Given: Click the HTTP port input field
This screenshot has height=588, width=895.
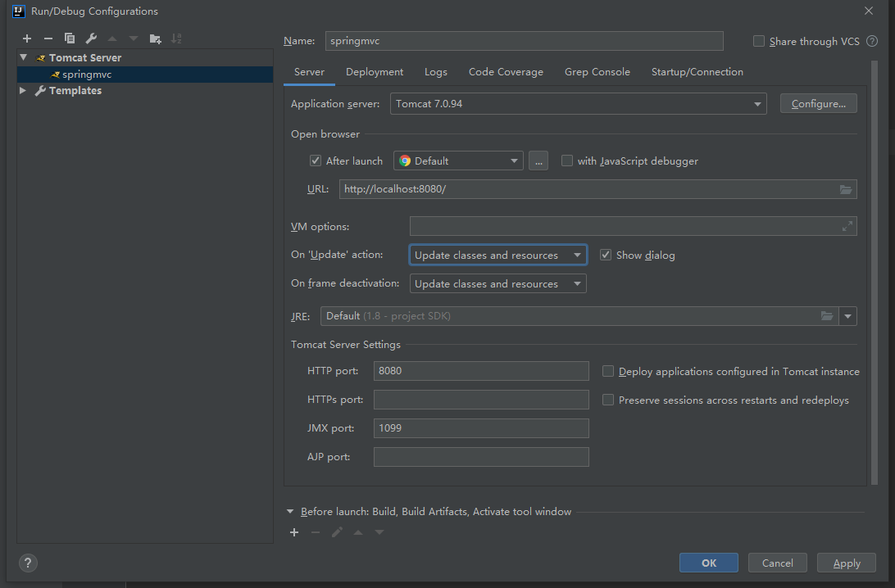Looking at the screenshot, I should (480, 371).
